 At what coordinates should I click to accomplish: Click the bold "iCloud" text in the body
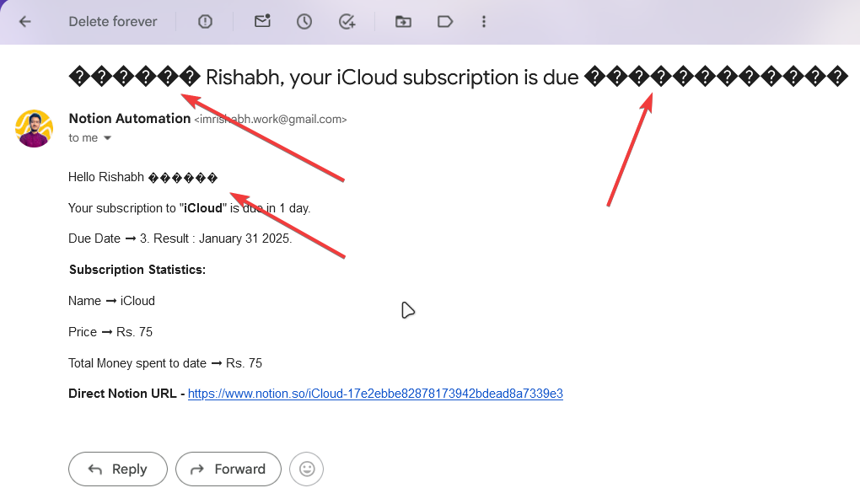(x=203, y=208)
